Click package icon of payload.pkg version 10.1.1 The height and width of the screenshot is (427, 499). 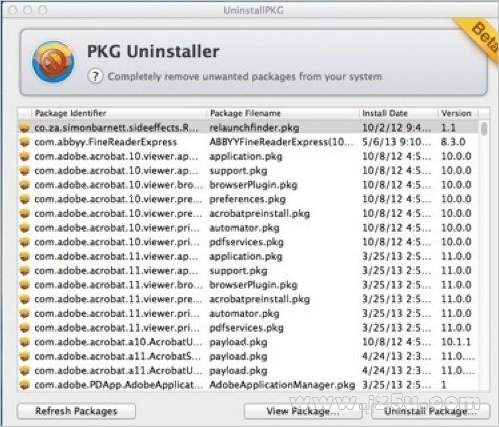(x=25, y=342)
